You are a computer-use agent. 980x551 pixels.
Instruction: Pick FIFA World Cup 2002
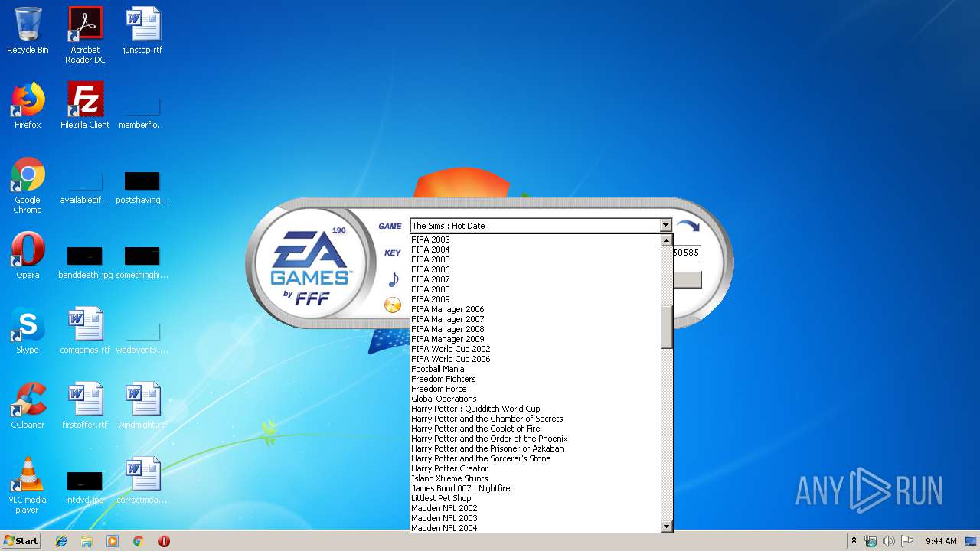pyautogui.click(x=534, y=349)
